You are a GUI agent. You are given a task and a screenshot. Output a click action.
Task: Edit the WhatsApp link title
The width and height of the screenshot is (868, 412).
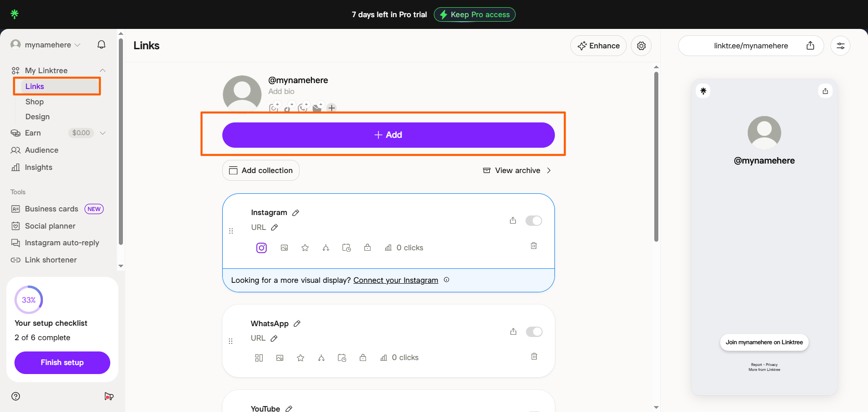[297, 323]
